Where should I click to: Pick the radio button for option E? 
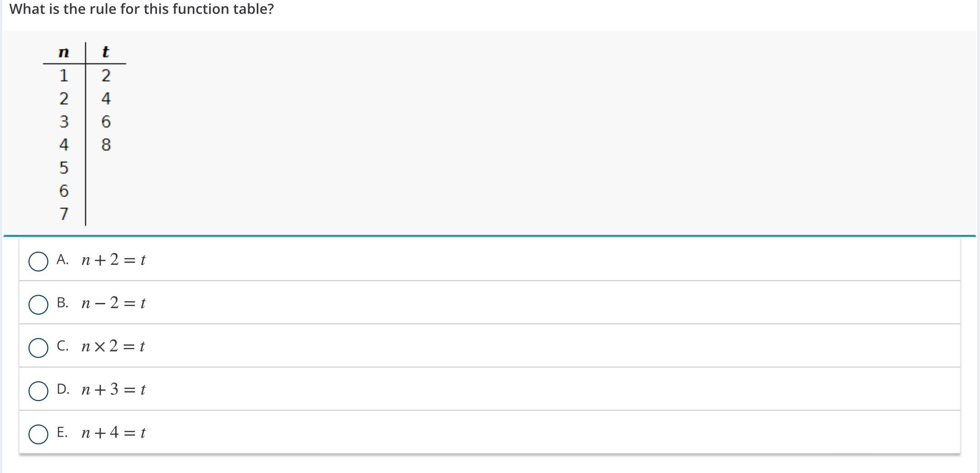point(38,434)
